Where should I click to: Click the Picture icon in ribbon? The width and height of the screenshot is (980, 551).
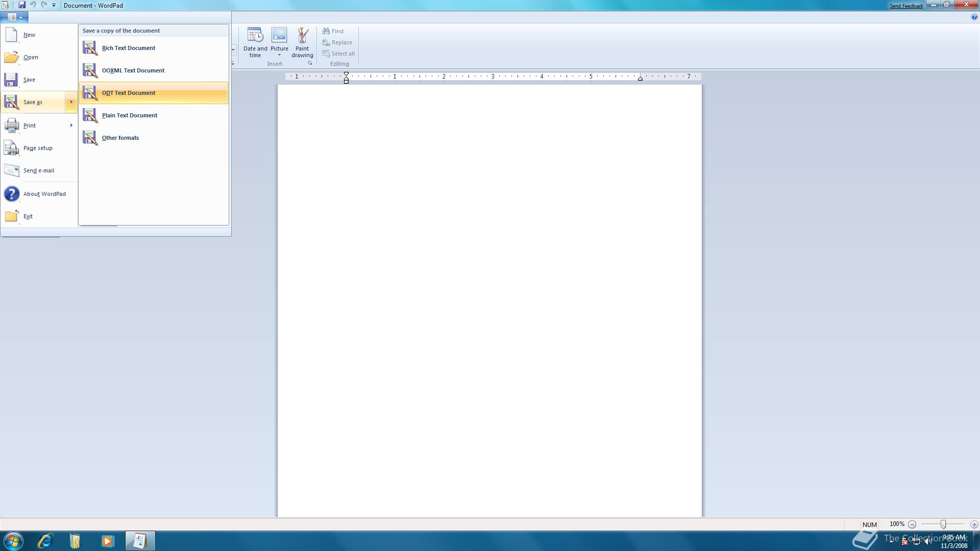[279, 35]
